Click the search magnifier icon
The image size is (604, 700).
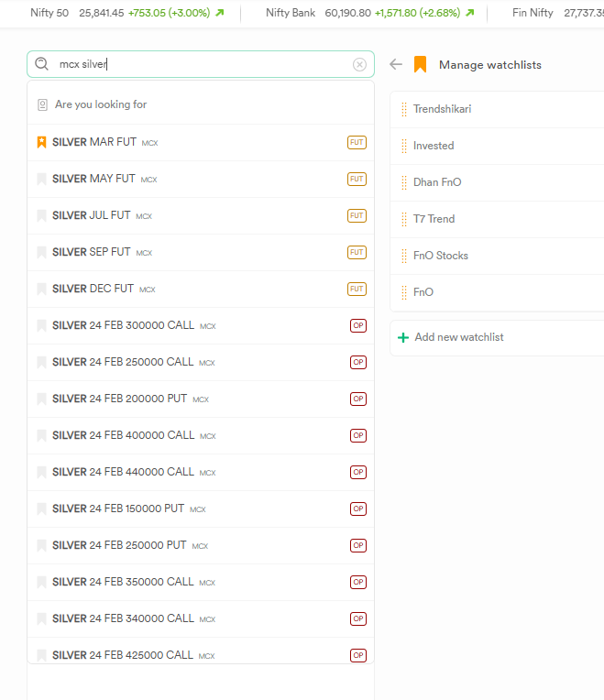click(x=41, y=64)
